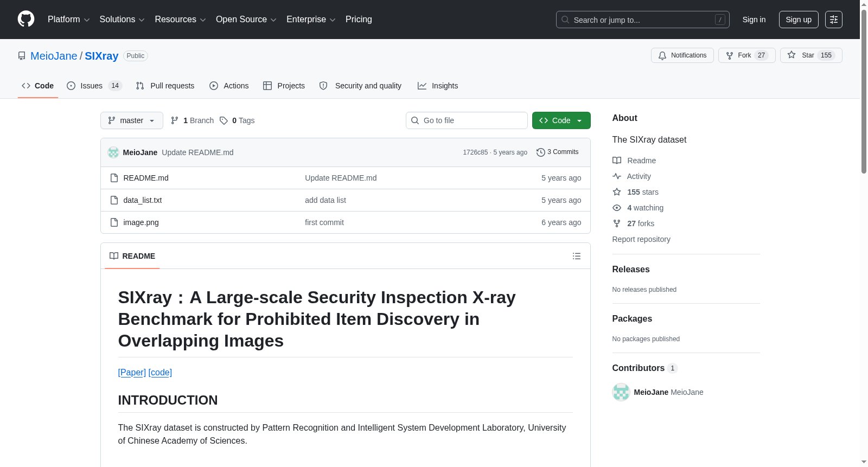Open the Contributors section heading
The width and height of the screenshot is (868, 467).
coord(645,368)
